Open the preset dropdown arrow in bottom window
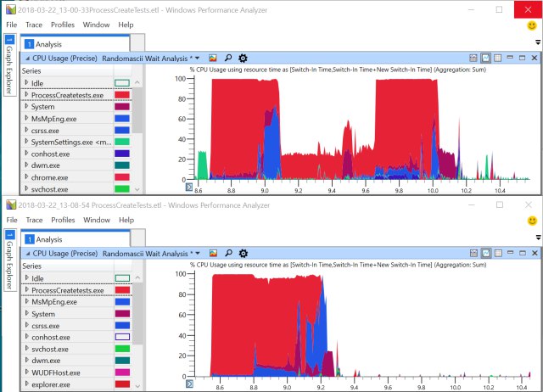Screen dimensions: 543x392 pyautogui.click(x=198, y=254)
